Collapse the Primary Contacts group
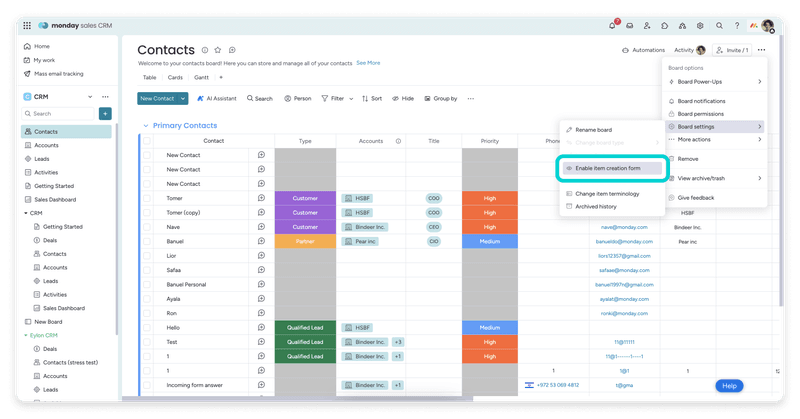The width and height of the screenshot is (800, 419). click(x=144, y=125)
